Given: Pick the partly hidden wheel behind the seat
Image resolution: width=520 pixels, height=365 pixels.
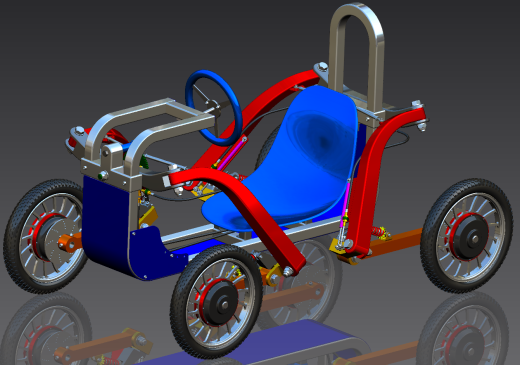Looking at the screenshot, I should click(267, 147).
